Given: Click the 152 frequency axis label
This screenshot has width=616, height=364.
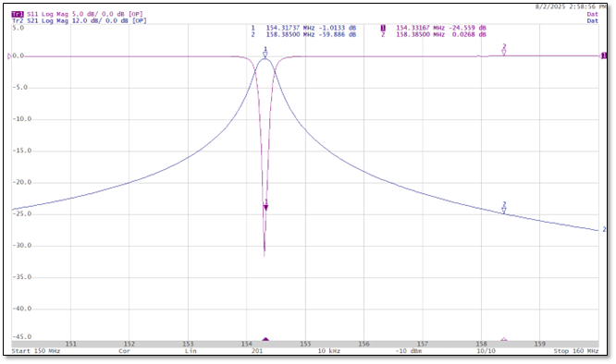Looking at the screenshot, I should pyautogui.click(x=129, y=344).
